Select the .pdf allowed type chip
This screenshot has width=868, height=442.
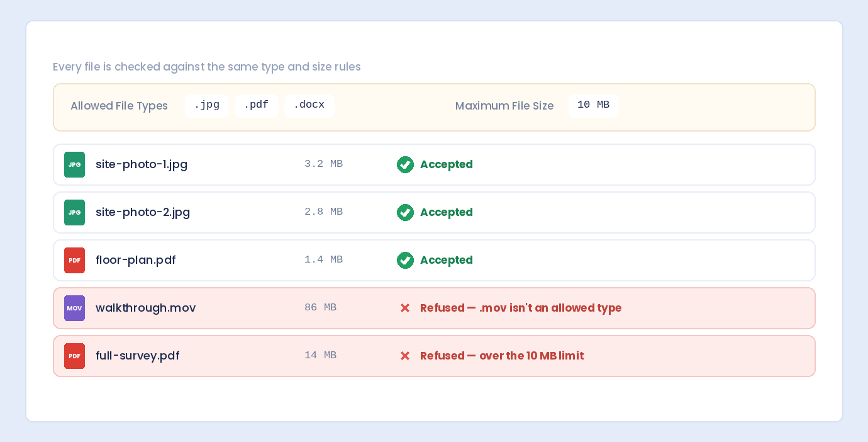click(256, 106)
